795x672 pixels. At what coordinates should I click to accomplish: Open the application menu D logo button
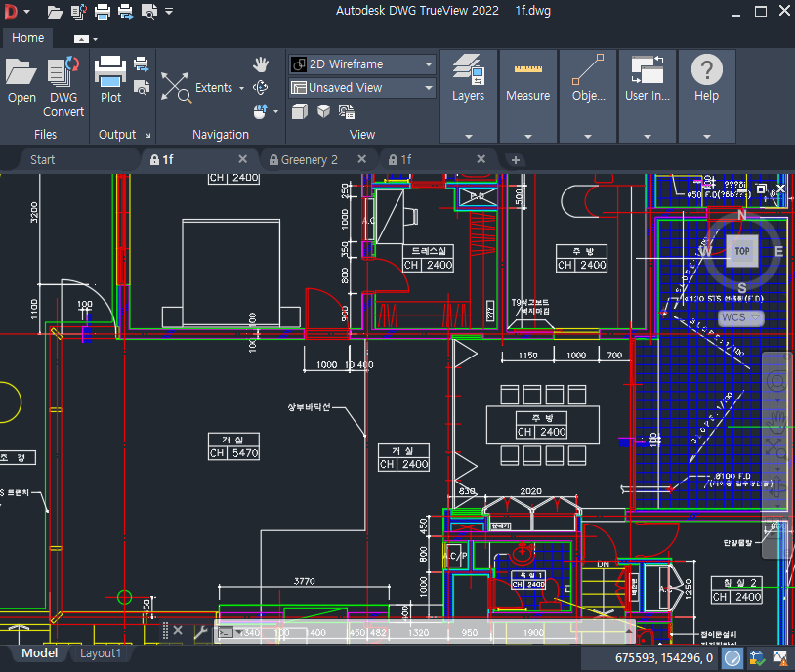click(x=11, y=11)
